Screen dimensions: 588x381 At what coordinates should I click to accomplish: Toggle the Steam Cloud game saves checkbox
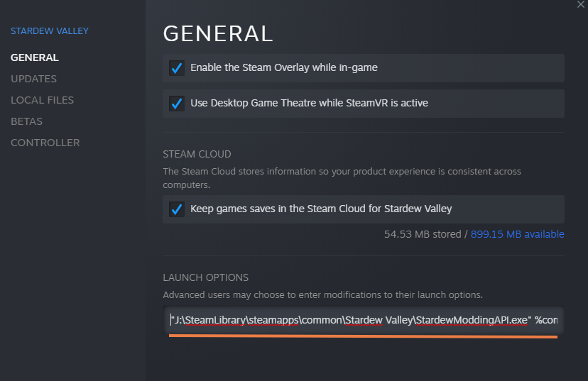point(177,210)
